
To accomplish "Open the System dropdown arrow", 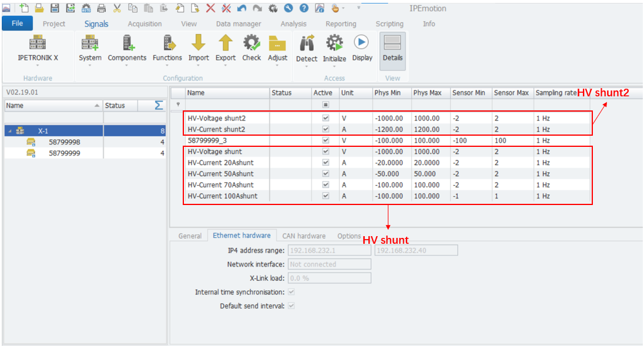I will point(89,66).
